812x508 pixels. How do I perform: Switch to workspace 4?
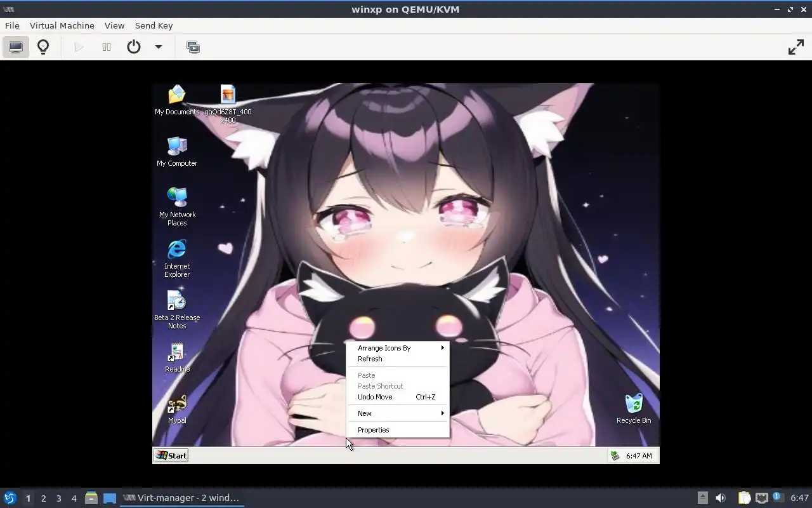click(x=74, y=498)
